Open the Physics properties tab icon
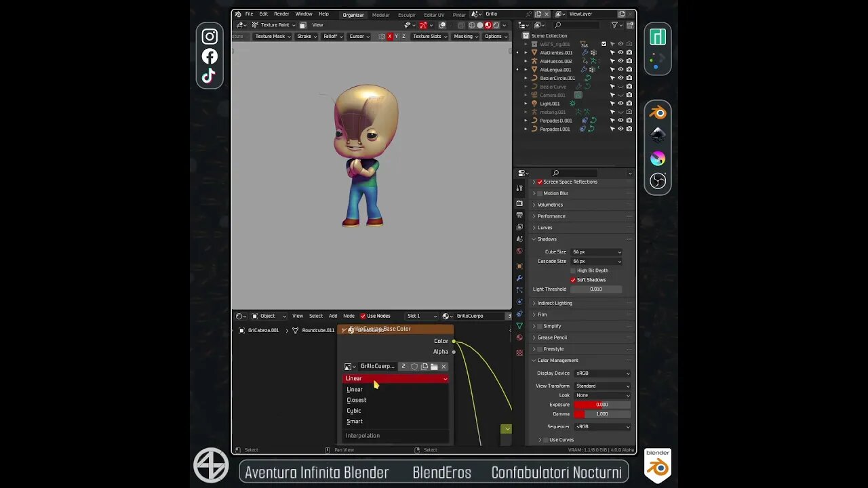 (519, 302)
